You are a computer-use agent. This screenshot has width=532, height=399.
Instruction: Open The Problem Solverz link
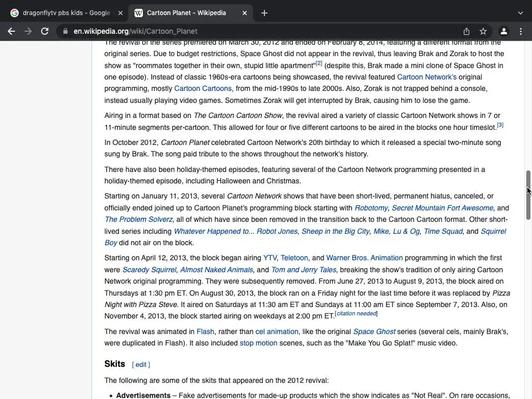(138, 220)
